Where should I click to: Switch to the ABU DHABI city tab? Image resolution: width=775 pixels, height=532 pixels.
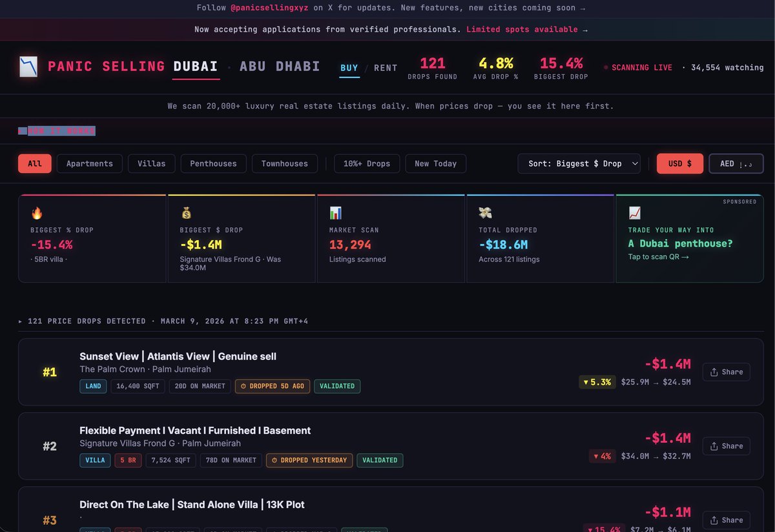280,66
